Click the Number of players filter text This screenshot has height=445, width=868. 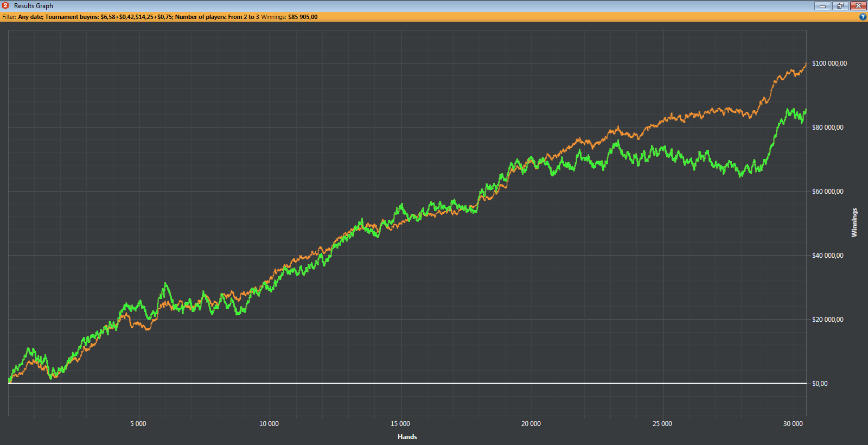217,17
